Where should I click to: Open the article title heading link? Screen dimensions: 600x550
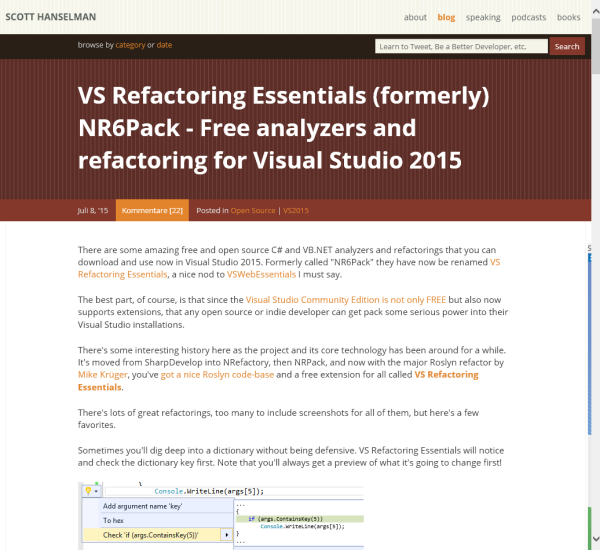click(x=283, y=127)
